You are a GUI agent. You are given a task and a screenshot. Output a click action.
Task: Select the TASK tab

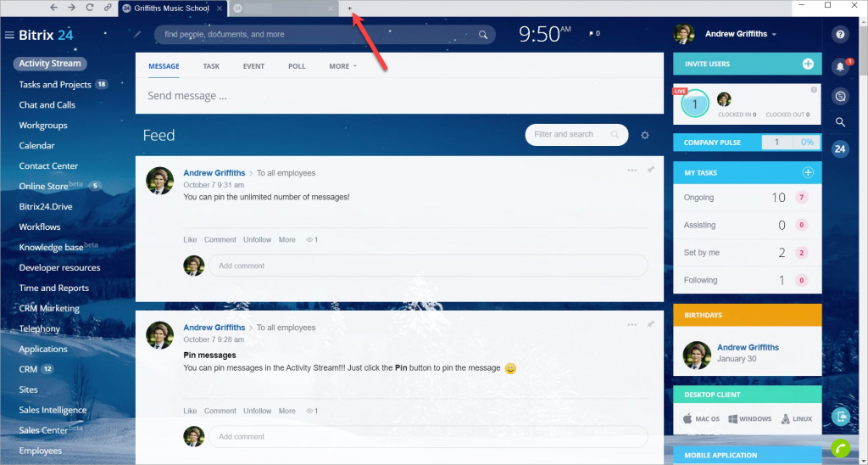click(211, 66)
